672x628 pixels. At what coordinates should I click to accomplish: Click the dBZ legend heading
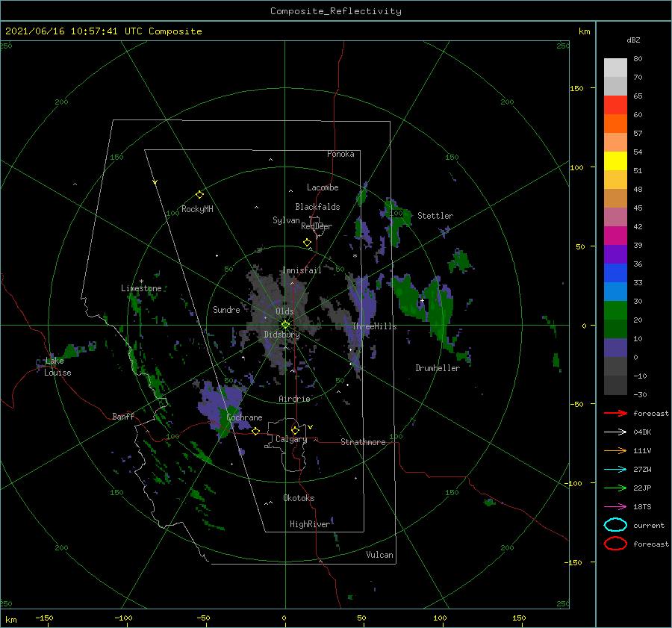click(x=633, y=40)
